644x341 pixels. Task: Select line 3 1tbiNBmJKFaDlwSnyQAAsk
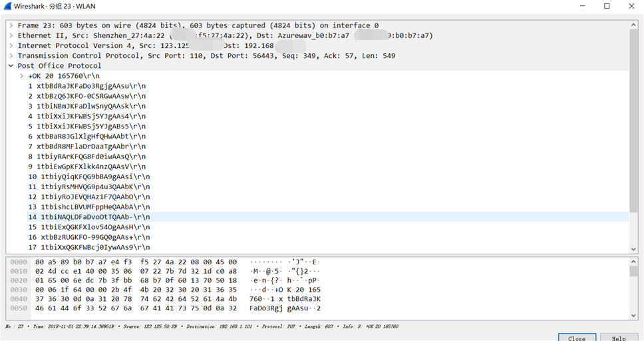click(x=86, y=106)
